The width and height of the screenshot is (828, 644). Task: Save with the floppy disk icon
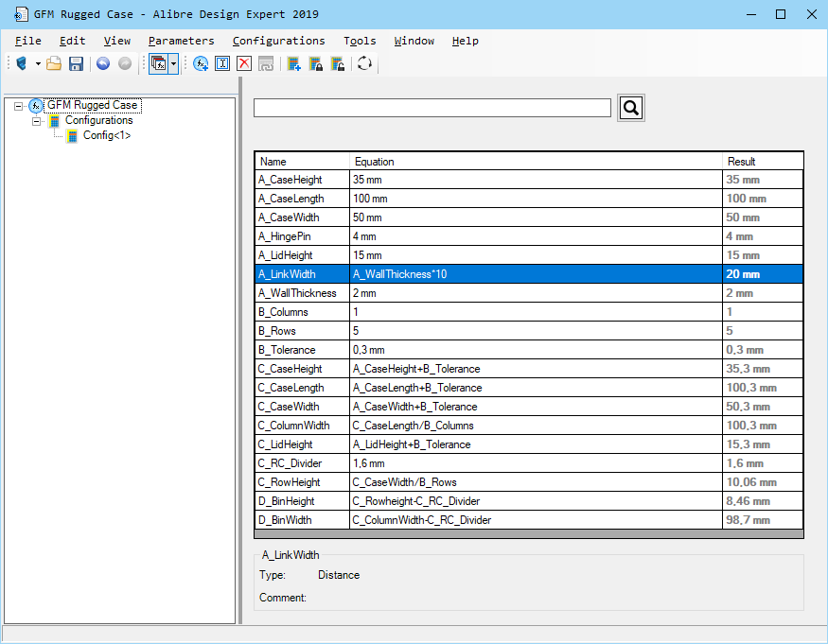(76, 64)
